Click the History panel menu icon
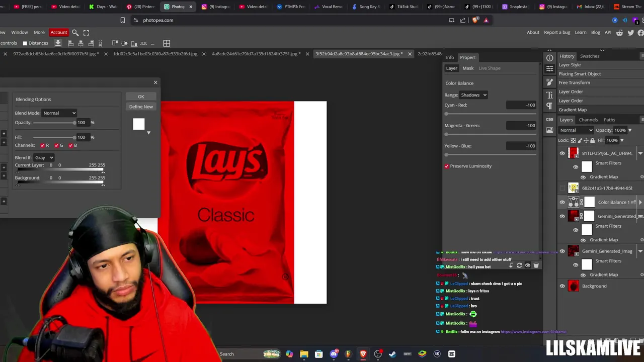The width and height of the screenshot is (644, 362). 641,56
